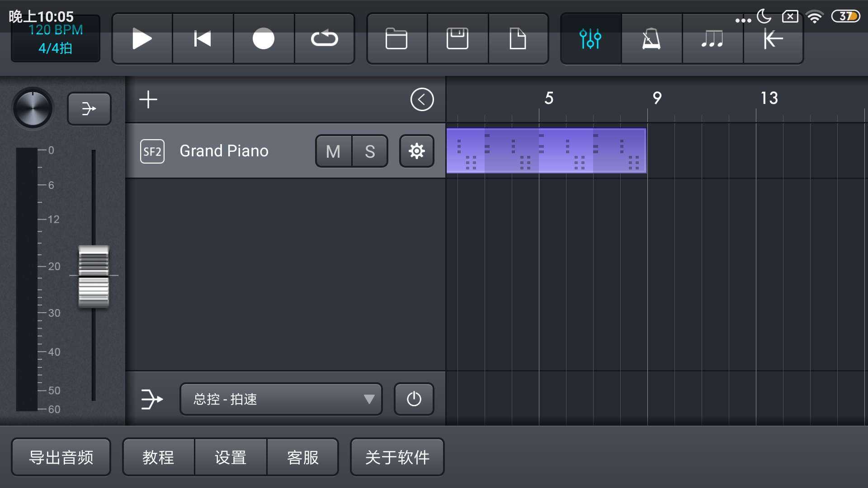Toggle loop playback icon
Image resolution: width=868 pixels, height=488 pixels.
[x=324, y=39]
